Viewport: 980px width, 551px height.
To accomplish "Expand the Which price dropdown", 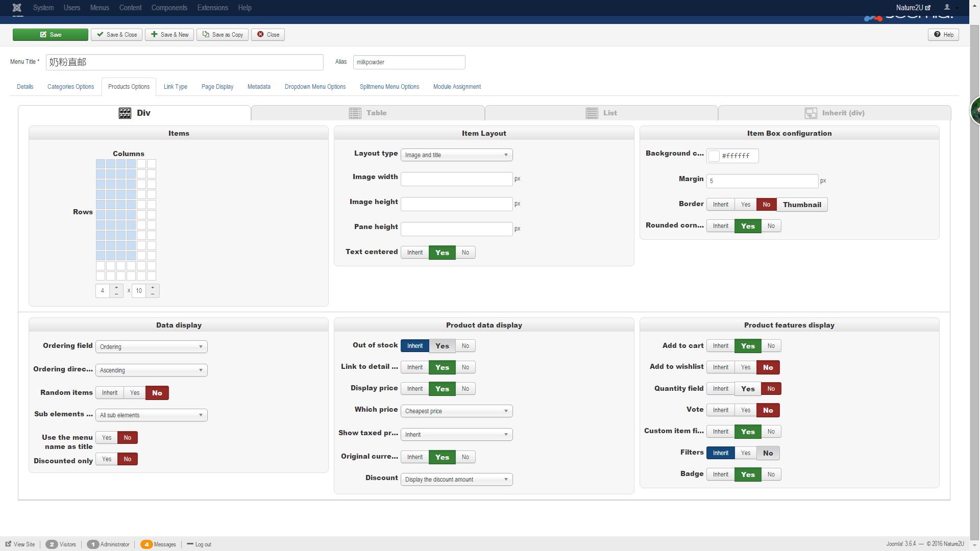I will tap(456, 411).
